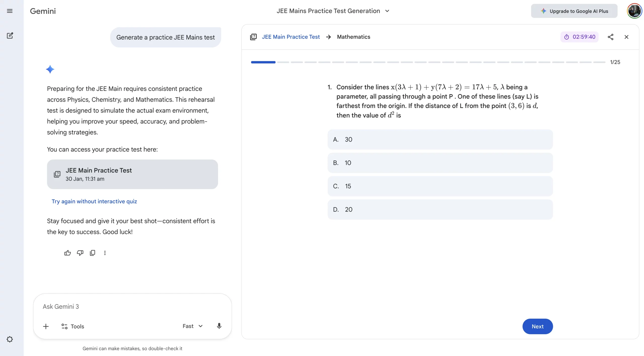Click the Ask Gemini 3 input field
This screenshot has height=356, width=644.
pos(133,306)
